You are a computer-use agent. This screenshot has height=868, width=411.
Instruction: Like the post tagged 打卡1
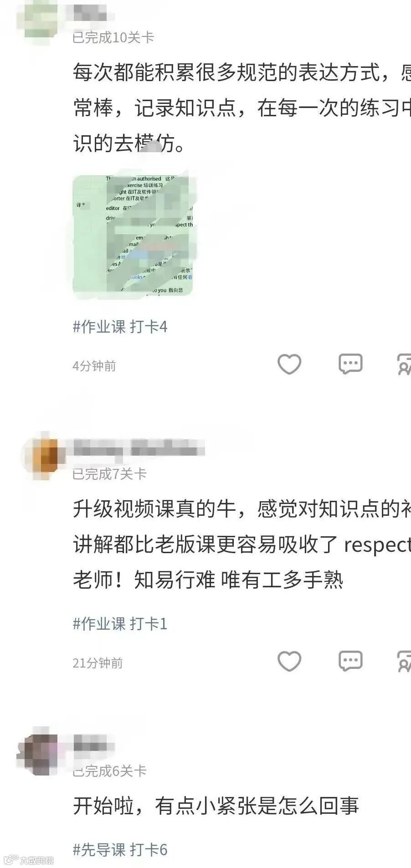[x=289, y=662]
